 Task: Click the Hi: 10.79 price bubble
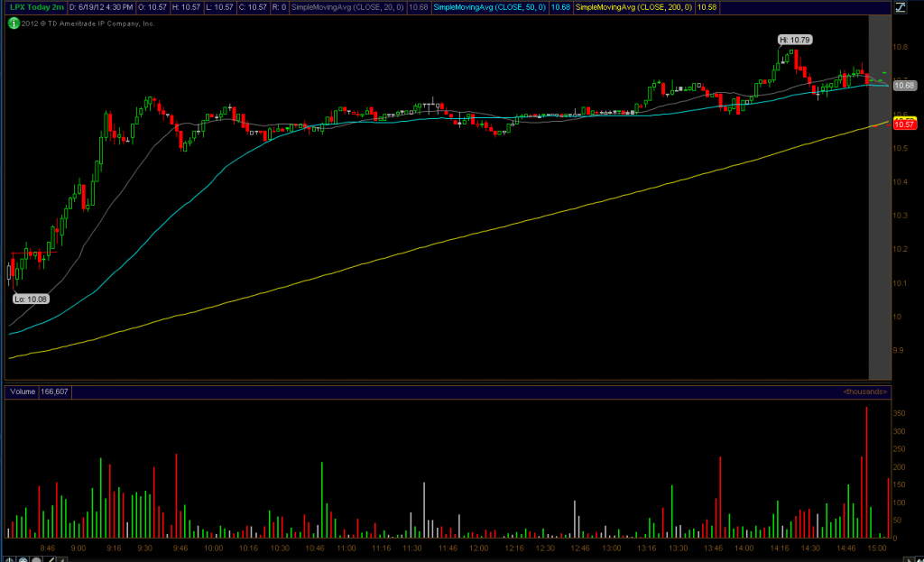click(x=794, y=40)
